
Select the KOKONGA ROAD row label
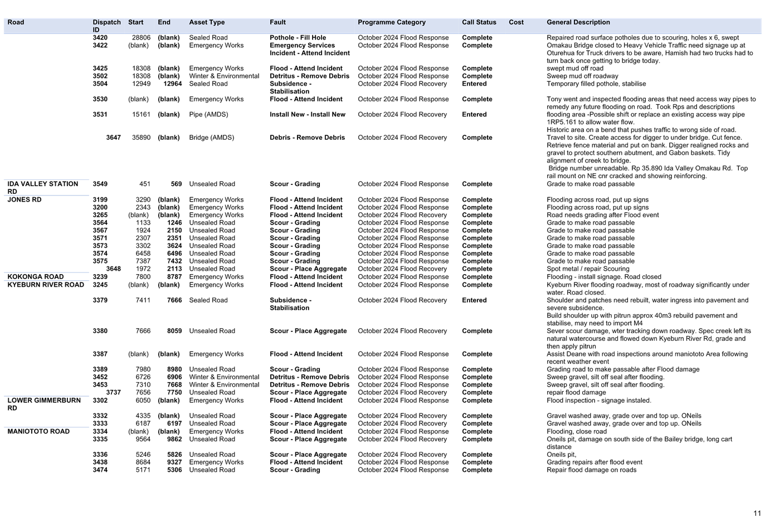pyautogui.click(x=36, y=276)
